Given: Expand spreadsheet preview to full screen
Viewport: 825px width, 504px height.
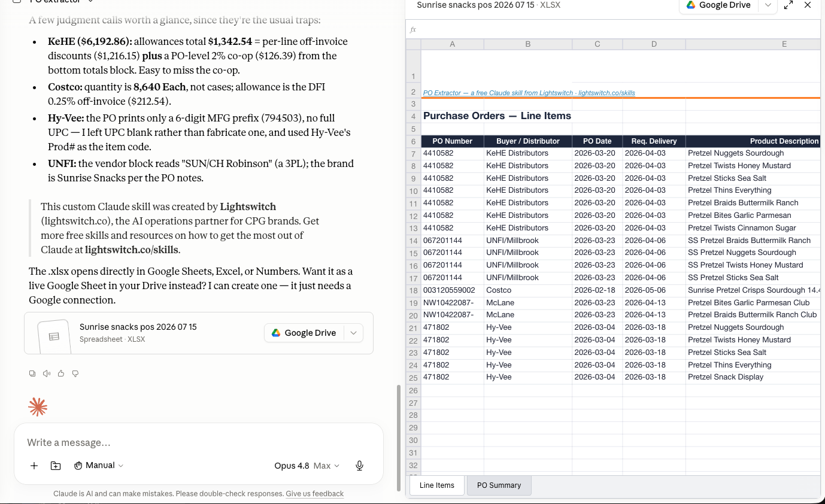Looking at the screenshot, I should (x=788, y=5).
